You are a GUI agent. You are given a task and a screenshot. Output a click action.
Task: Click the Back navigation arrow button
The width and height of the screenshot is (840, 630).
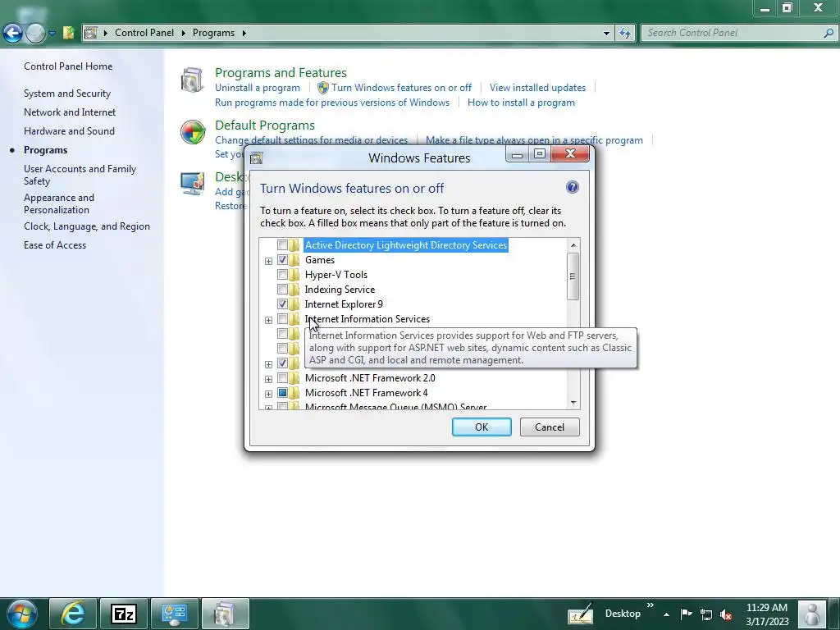[13, 33]
